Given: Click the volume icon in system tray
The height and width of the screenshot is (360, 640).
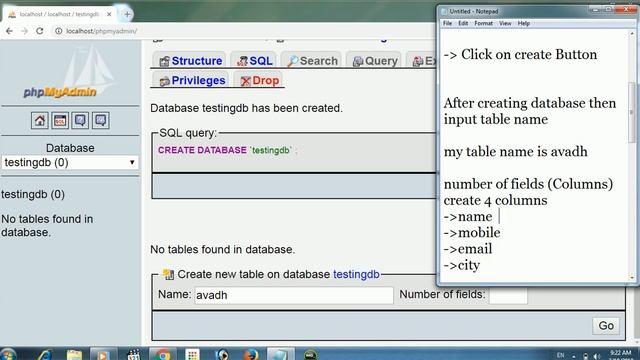Looking at the screenshot, I should click(597, 356).
